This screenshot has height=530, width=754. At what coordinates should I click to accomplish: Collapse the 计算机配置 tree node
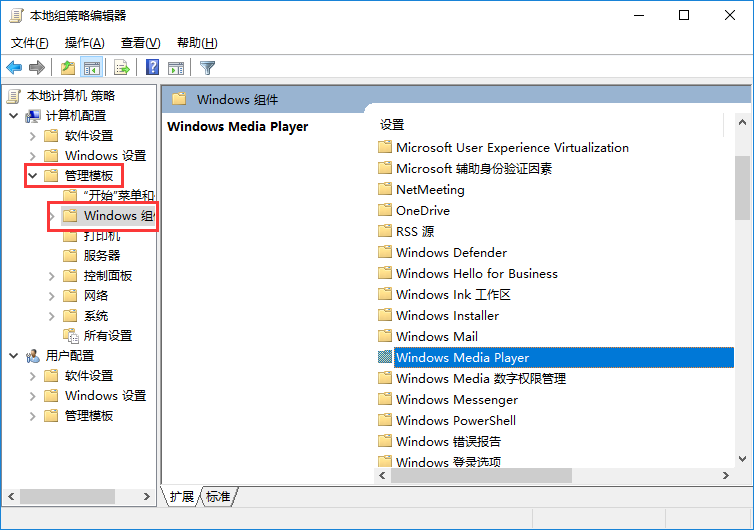click(x=13, y=116)
